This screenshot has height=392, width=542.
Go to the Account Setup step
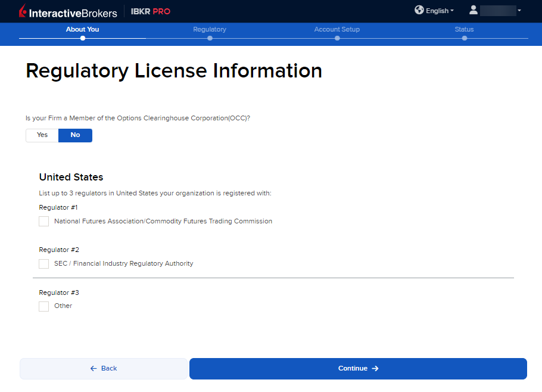(x=337, y=29)
